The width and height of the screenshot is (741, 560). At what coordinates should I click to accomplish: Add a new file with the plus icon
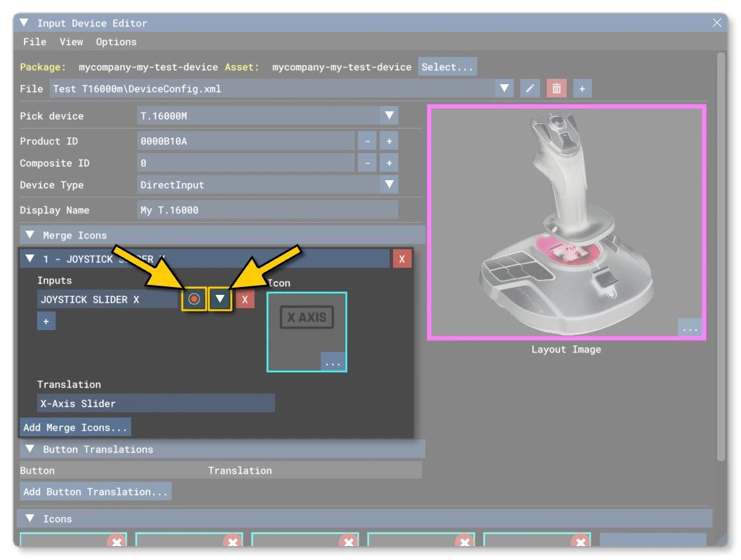(x=582, y=88)
